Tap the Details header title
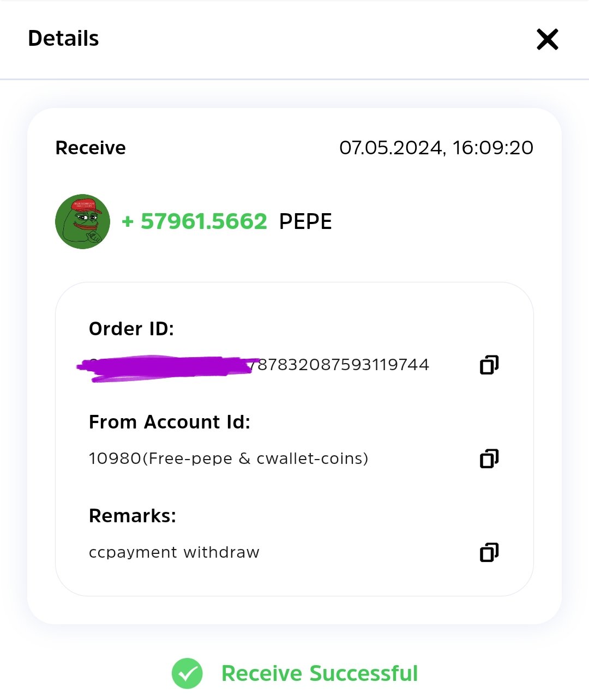 coord(63,39)
